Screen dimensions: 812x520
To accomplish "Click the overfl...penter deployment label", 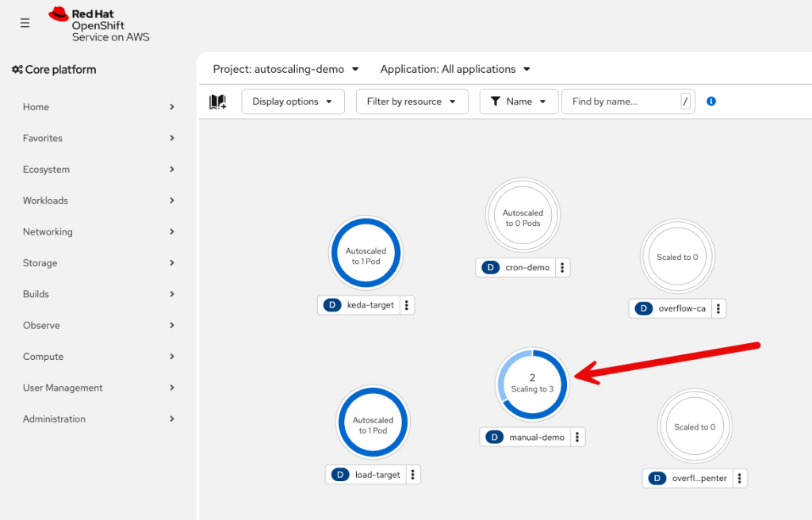I will coord(699,478).
